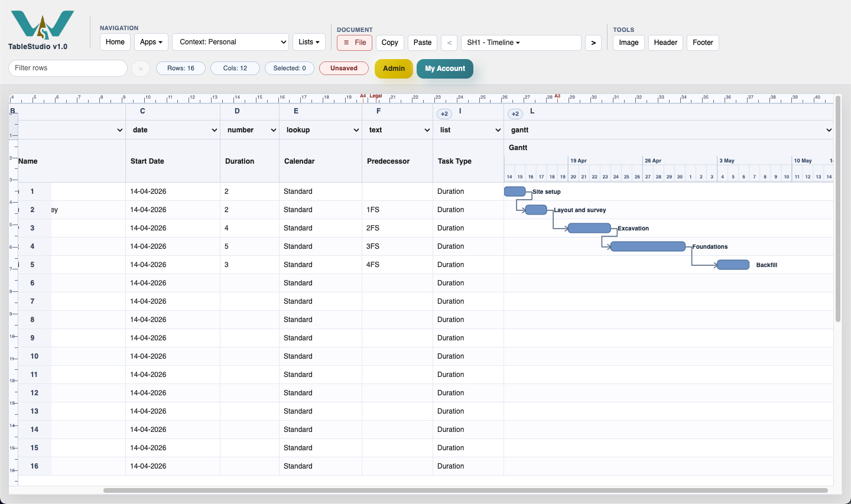Select the Site setup Gantt bar

[x=515, y=191]
